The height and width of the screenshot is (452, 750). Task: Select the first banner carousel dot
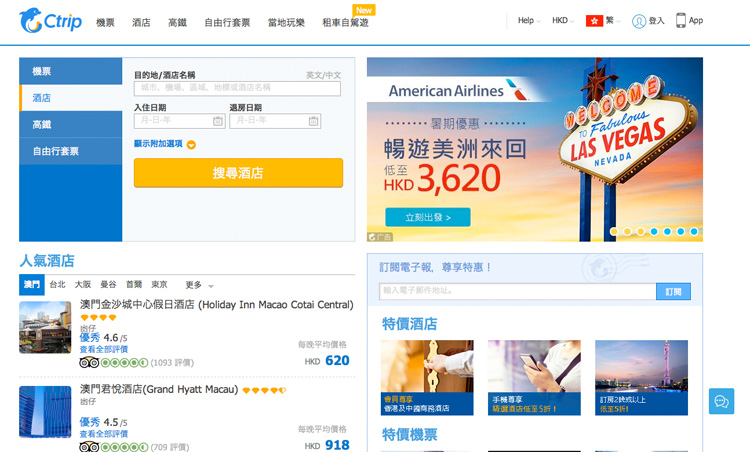pyautogui.click(x=614, y=232)
